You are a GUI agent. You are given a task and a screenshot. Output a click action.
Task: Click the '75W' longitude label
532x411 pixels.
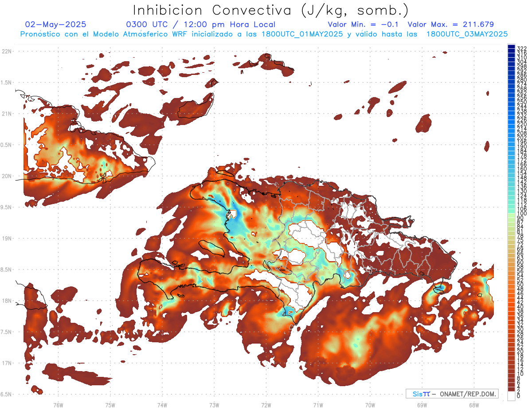pyautogui.click(x=110, y=405)
